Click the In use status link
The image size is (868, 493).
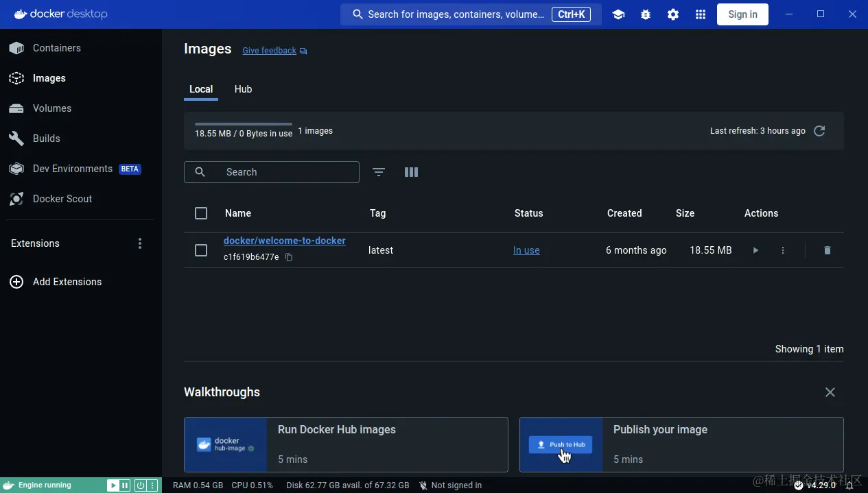[526, 250]
